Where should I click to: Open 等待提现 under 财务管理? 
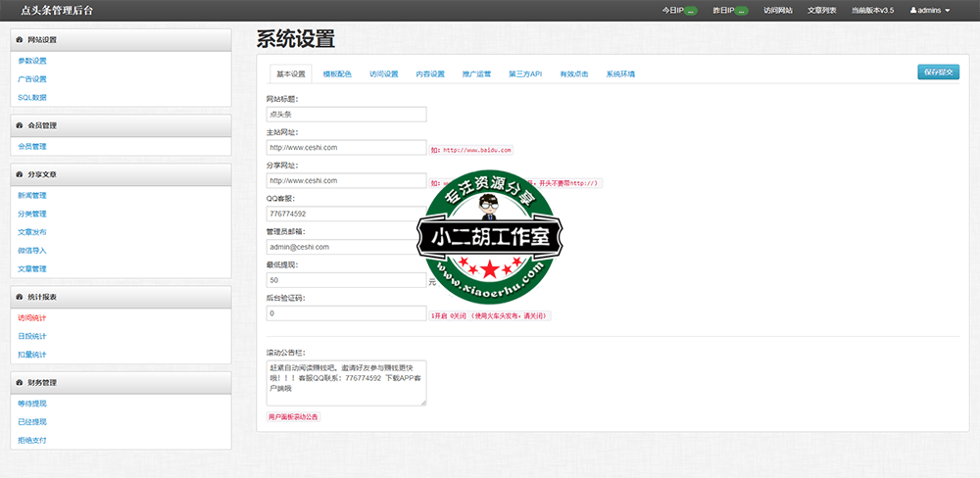(x=32, y=403)
